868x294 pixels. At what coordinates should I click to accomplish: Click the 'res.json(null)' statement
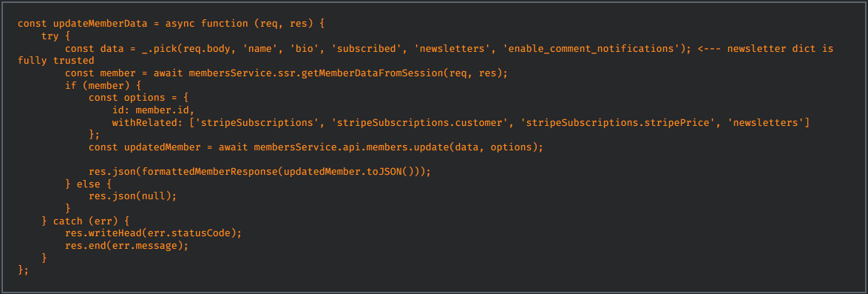pos(133,196)
